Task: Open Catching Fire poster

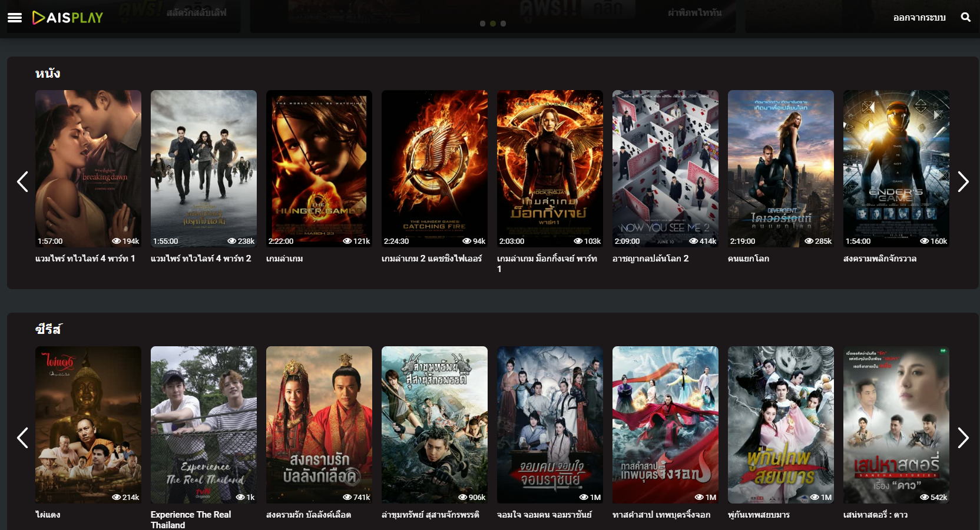Action: pos(435,168)
